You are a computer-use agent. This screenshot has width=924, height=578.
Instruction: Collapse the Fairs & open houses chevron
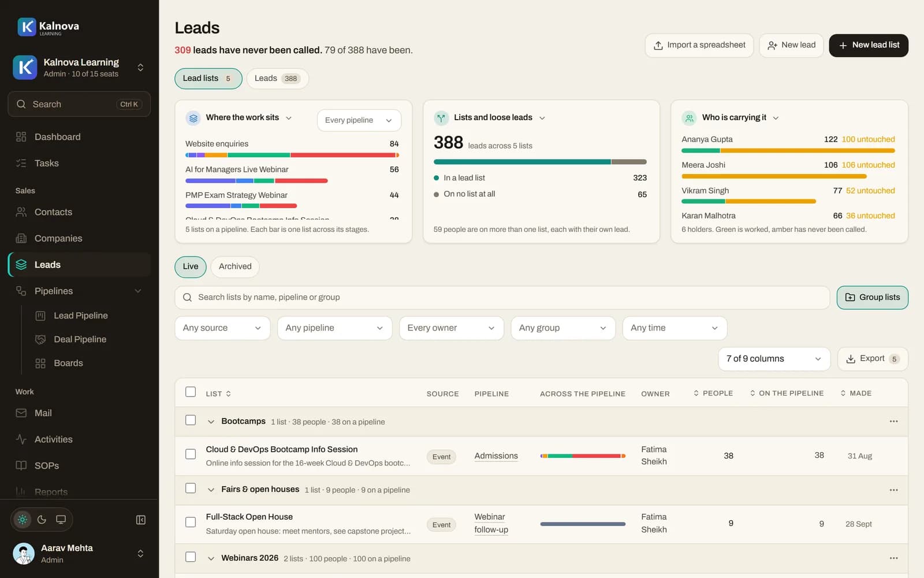(211, 490)
